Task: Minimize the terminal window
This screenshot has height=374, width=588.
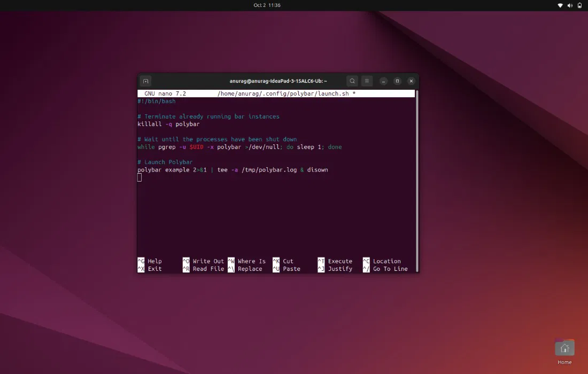Action: [x=383, y=81]
